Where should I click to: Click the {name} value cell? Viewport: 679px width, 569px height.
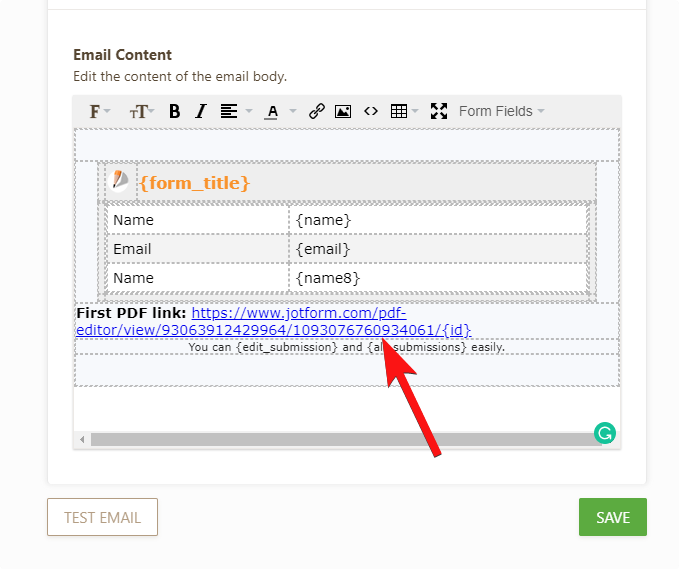437,220
